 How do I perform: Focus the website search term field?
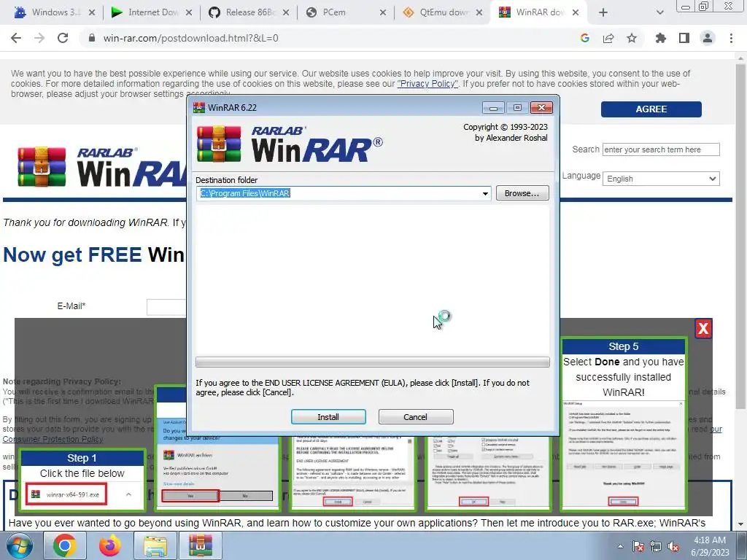661,149
